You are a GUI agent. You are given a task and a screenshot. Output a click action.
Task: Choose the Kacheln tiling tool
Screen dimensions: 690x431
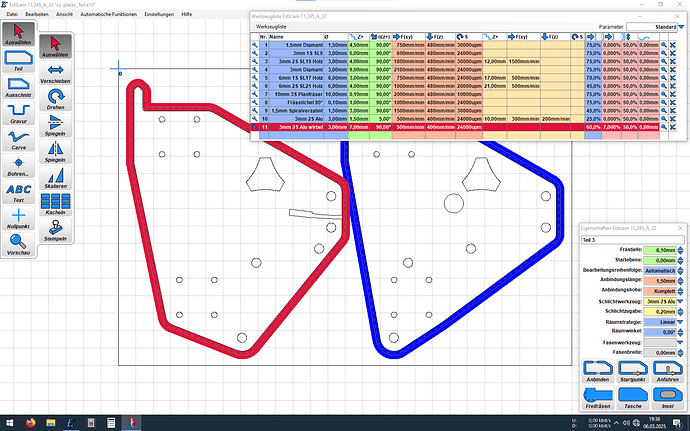55,204
